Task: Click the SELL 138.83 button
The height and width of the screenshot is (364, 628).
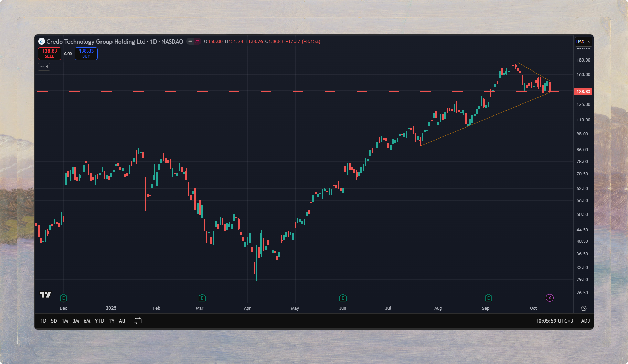Action: click(50, 54)
